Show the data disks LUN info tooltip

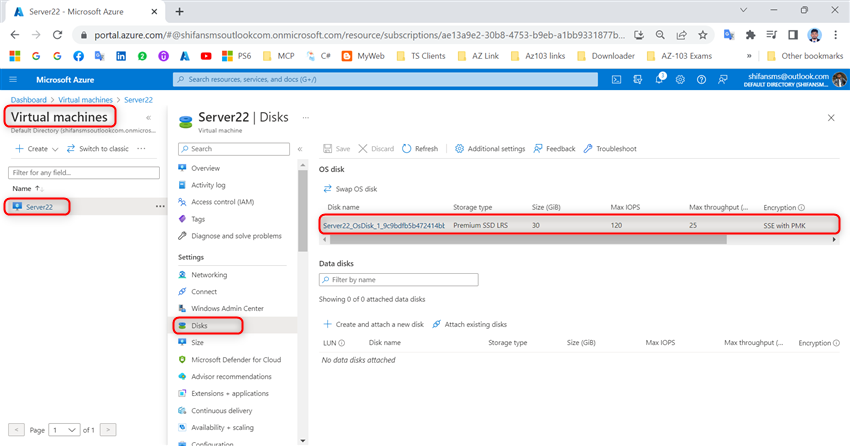342,343
